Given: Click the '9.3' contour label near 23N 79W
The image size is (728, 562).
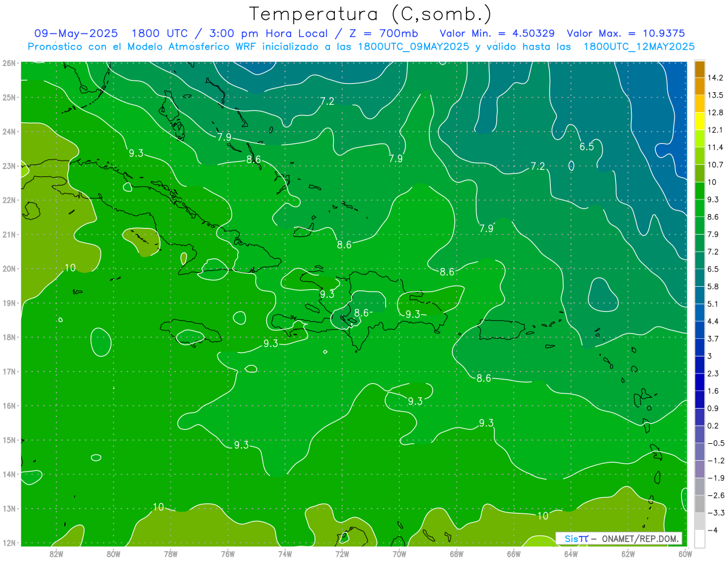Looking at the screenshot, I should point(136,153).
